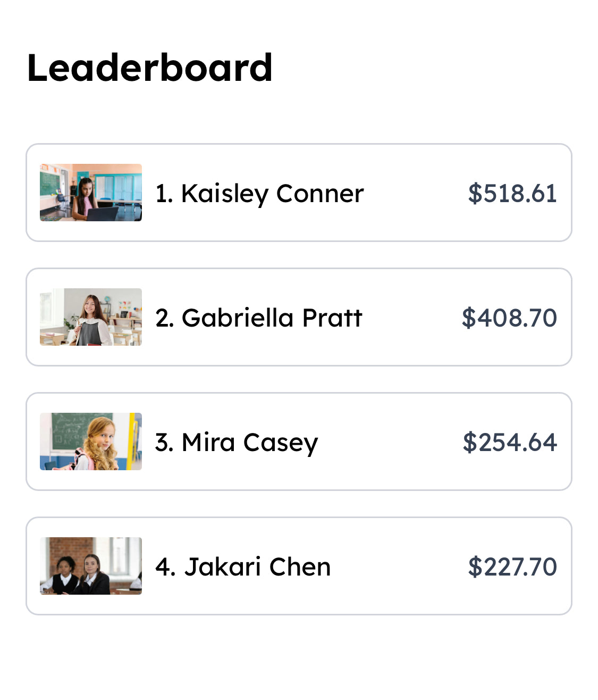Open the Gabriella Pratt name entry

pos(272,318)
